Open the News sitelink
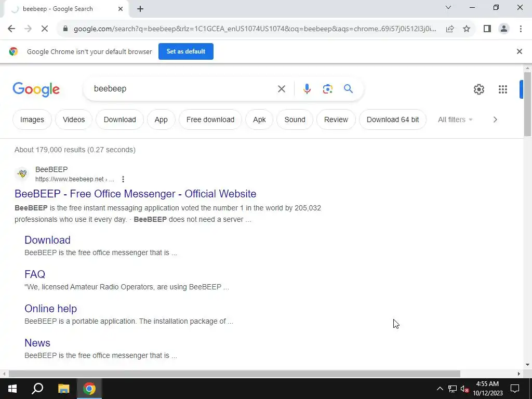The image size is (532, 399). (x=37, y=343)
